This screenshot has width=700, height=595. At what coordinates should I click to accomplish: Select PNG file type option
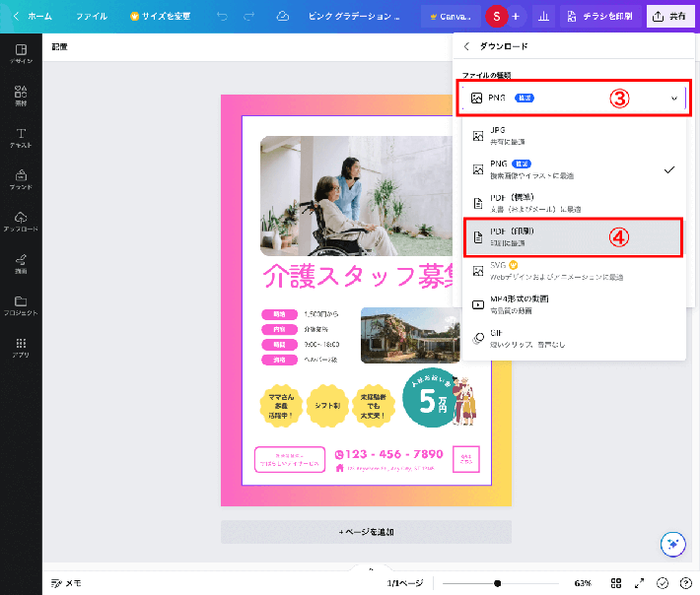click(574, 169)
